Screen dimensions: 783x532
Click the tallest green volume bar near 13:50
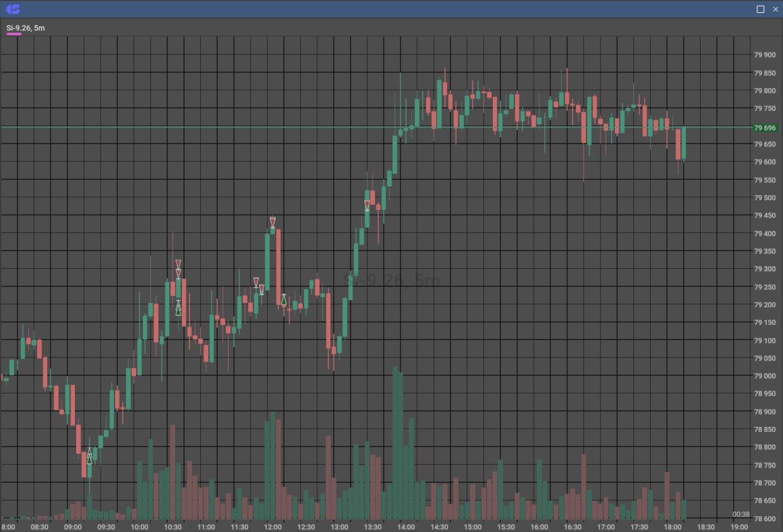[x=395, y=443]
